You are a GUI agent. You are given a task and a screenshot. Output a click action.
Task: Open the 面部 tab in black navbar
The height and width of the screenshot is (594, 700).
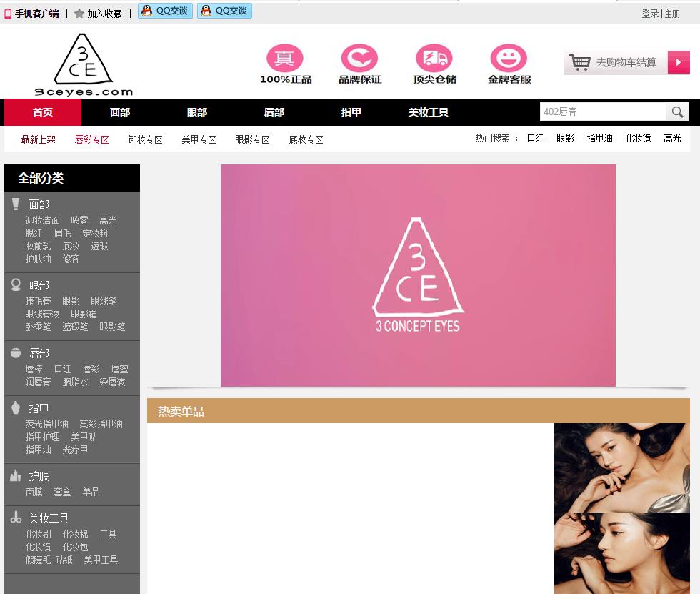(120, 112)
